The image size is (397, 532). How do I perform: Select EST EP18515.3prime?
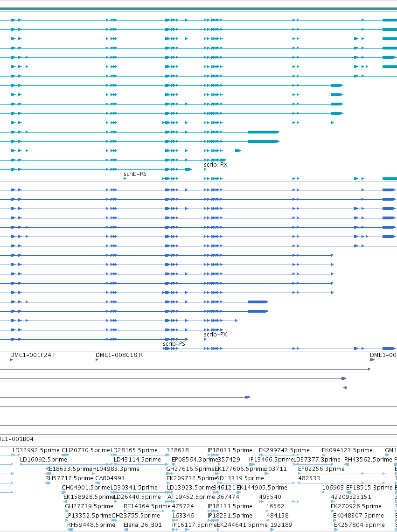pos(369,488)
